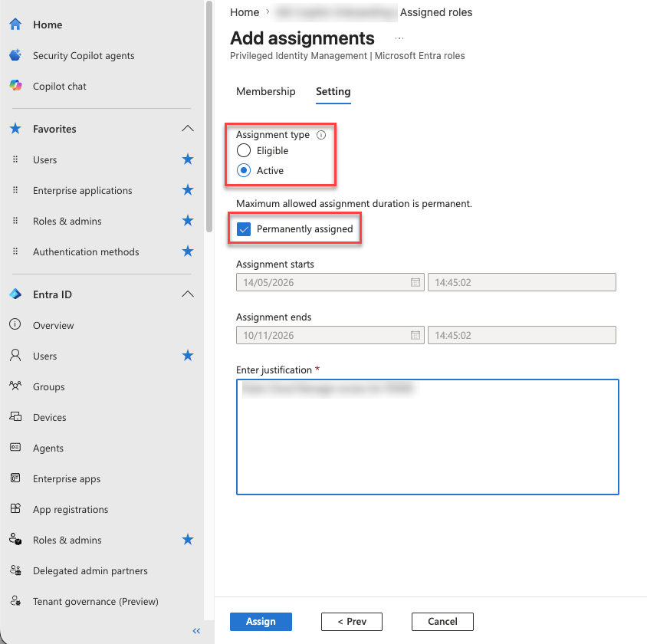Viewport: 647px width, 644px height.
Task: Open calendar for Assignment starts date
Action: 415,282
